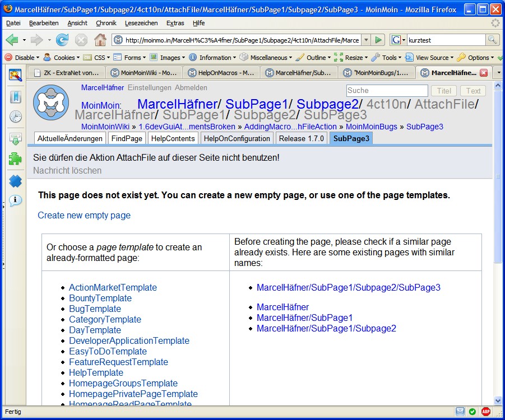Click the green checkmark status bar icon
Image resolution: width=505 pixels, height=420 pixels.
pos(472,411)
